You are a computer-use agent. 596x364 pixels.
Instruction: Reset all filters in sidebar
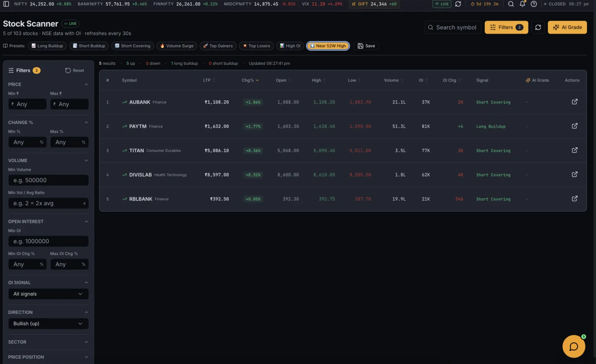[x=74, y=70]
